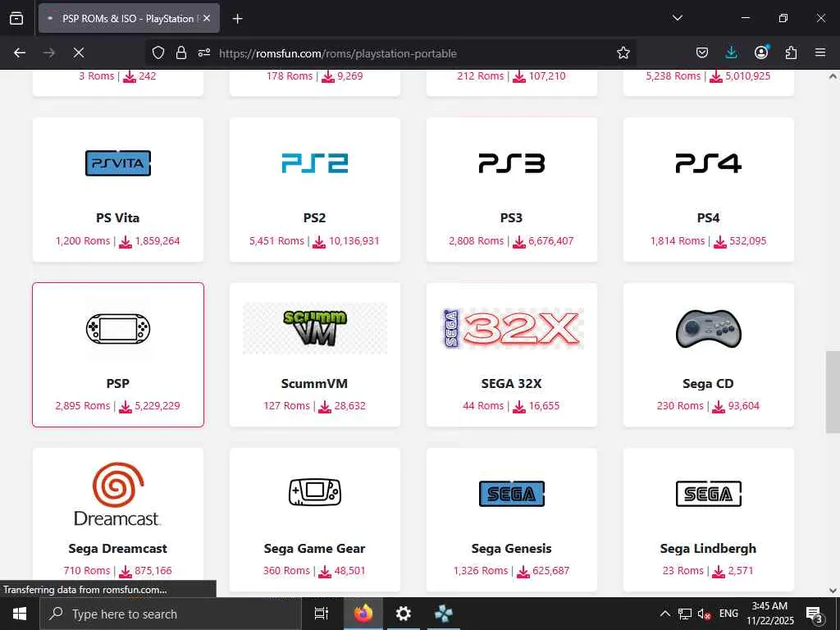Show hidden system tray icons

pyautogui.click(x=664, y=614)
